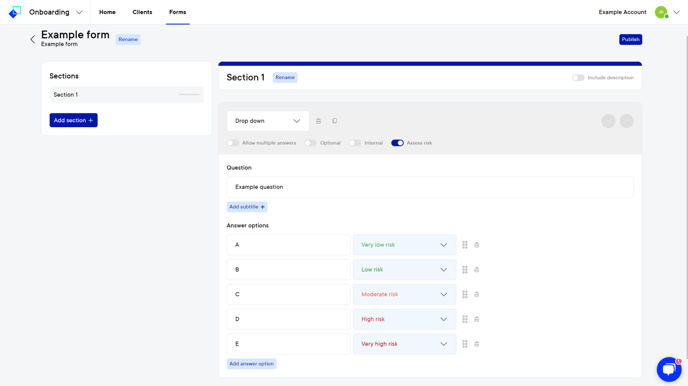Screen dimensions: 688x386
Task: Delete answer option D
Action: (x=477, y=319)
